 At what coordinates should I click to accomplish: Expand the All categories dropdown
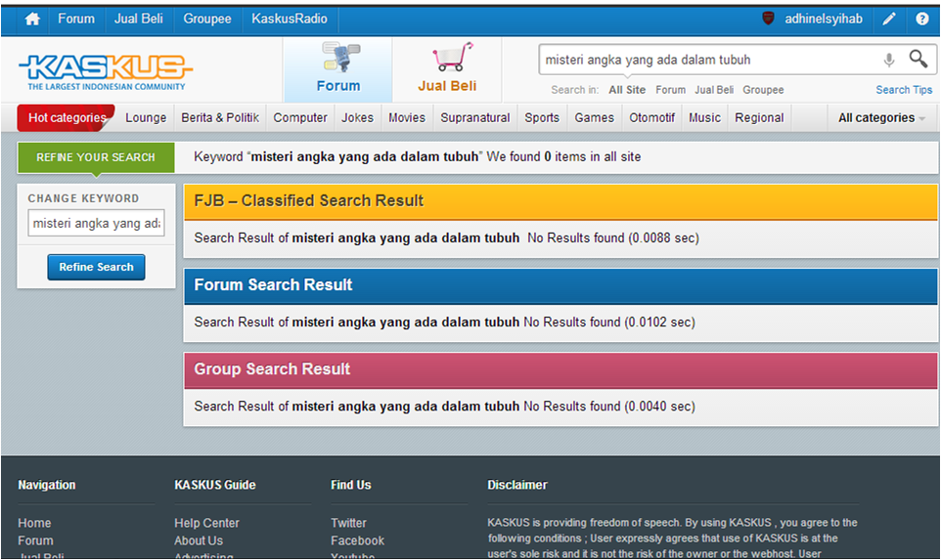click(x=881, y=118)
